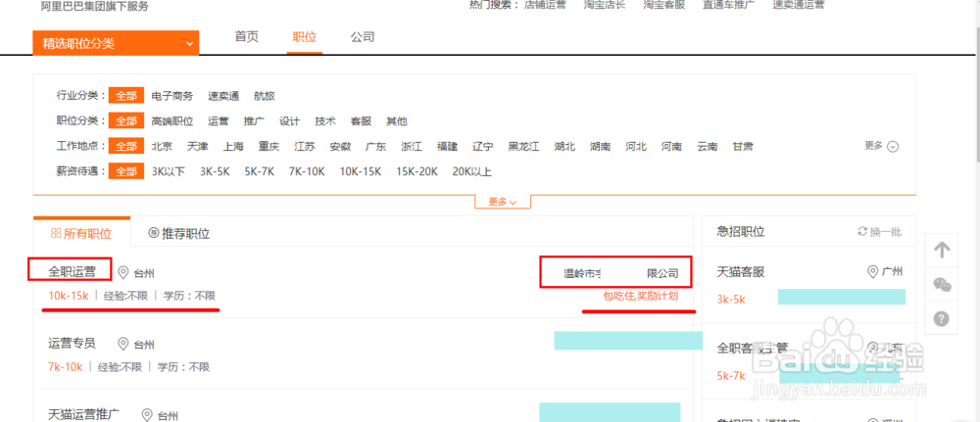The image size is (980, 422).
Task: Click the location pin of 全职运营 job
Action: (123, 273)
